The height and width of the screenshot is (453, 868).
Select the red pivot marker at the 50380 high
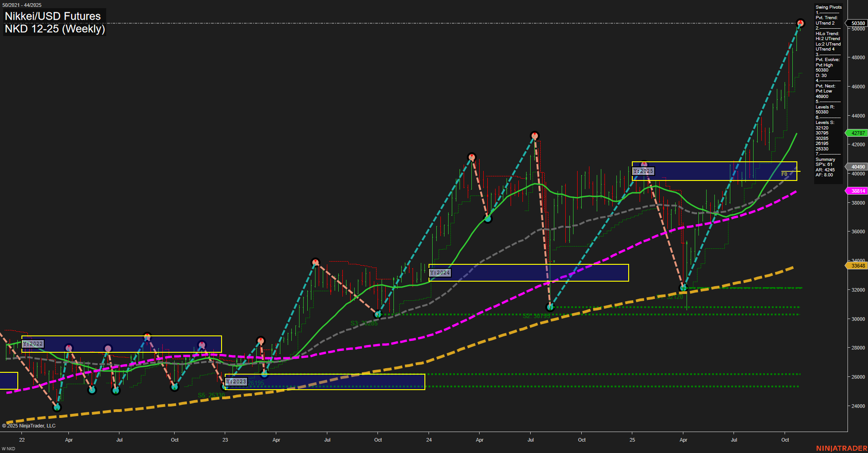coord(800,21)
